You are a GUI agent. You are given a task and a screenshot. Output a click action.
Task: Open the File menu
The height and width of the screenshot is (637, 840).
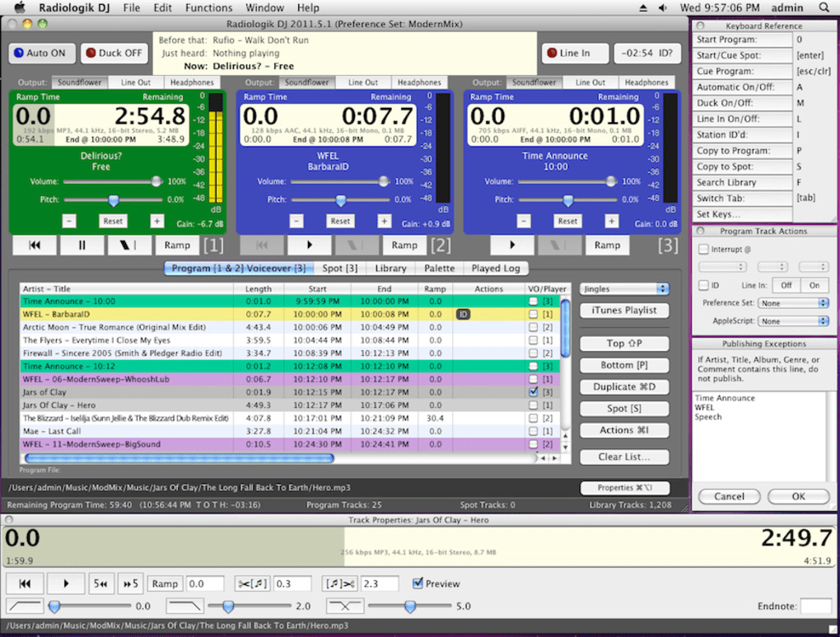pyautogui.click(x=131, y=7)
